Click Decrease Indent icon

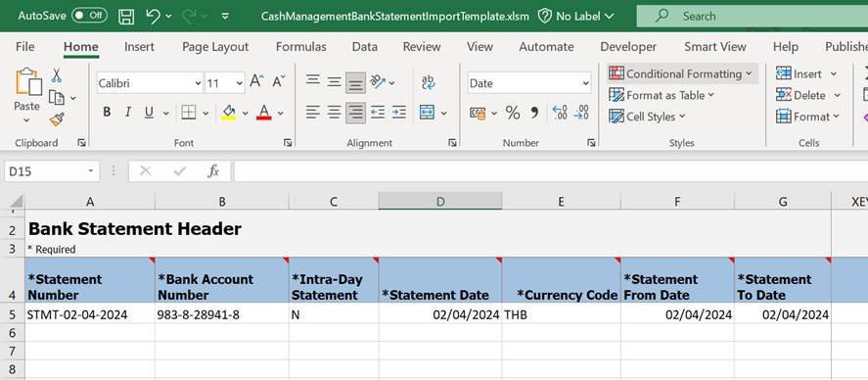click(x=378, y=113)
